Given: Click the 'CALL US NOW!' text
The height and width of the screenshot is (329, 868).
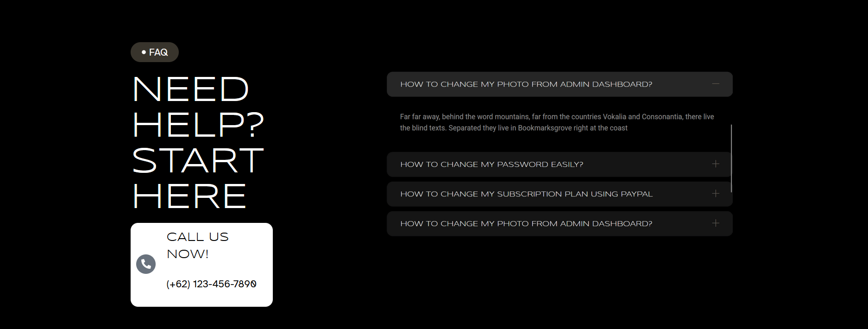Looking at the screenshot, I should click(x=198, y=246).
